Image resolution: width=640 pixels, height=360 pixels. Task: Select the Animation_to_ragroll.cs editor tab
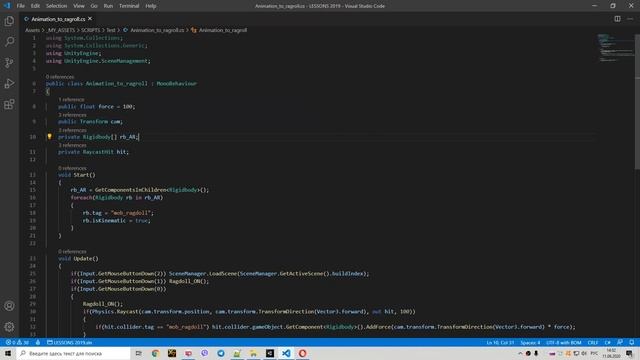(58, 19)
